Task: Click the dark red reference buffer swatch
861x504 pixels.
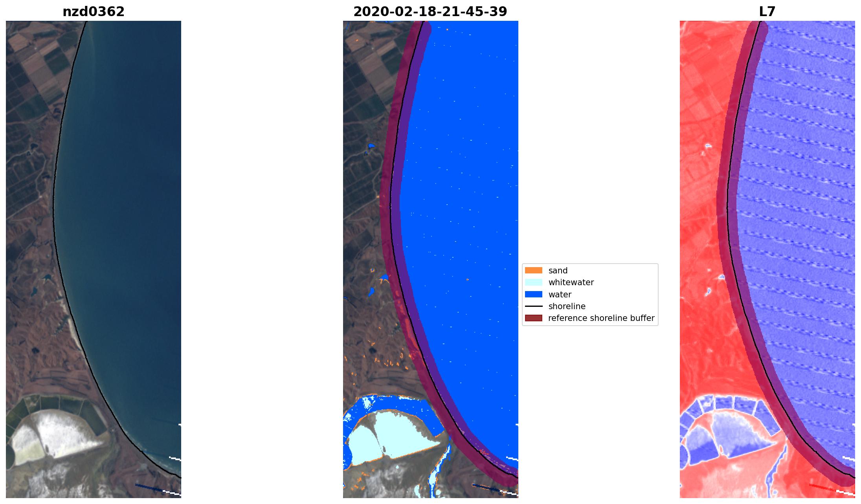Action: (533, 318)
